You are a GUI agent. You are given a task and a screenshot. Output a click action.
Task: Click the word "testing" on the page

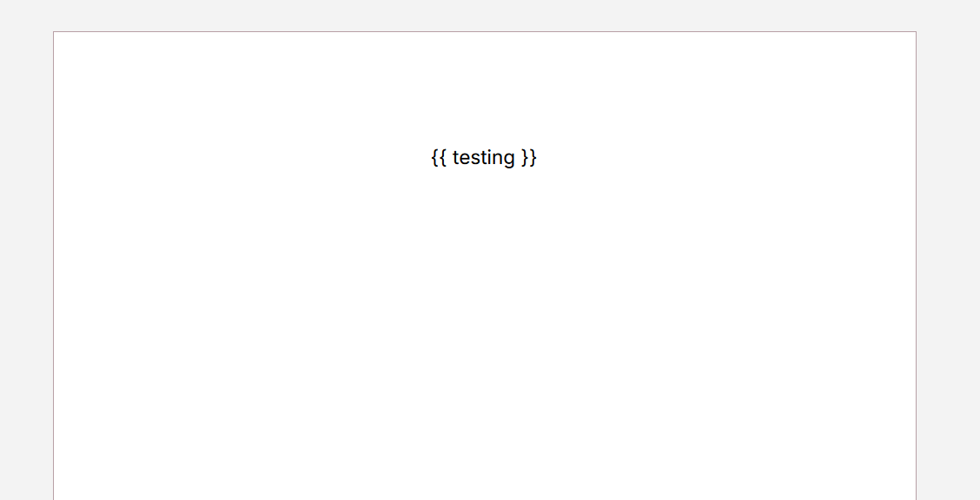point(484,158)
